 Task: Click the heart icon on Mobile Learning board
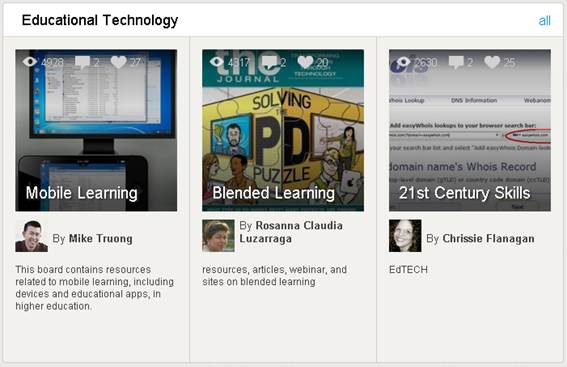[x=118, y=63]
